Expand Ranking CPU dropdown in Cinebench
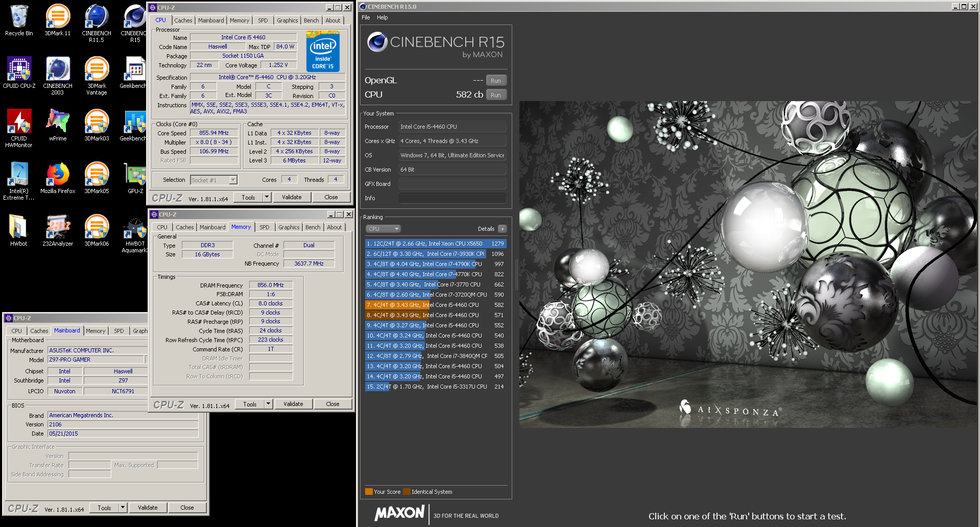Image resolution: width=980 pixels, height=527 pixels. 383,229
